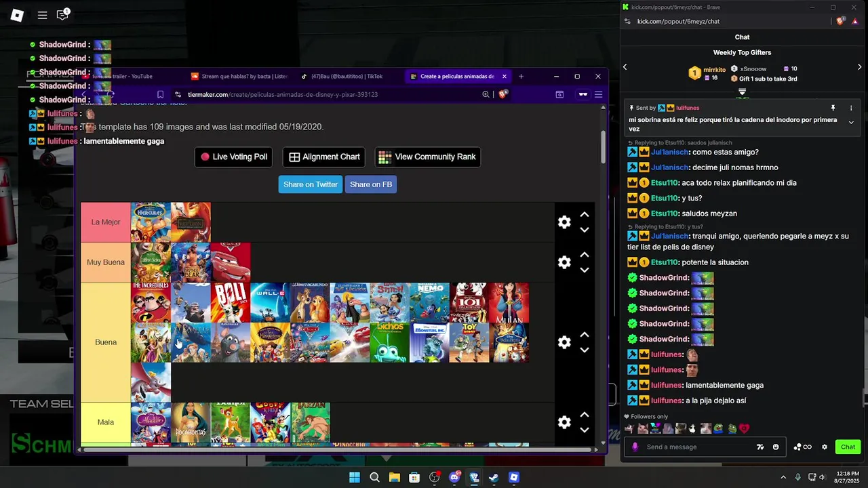Unpin the pinned chat message

tap(833, 108)
